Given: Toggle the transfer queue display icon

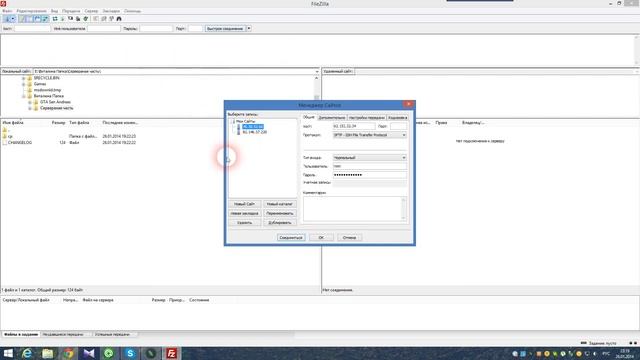Looking at the screenshot, I should click(45, 19).
